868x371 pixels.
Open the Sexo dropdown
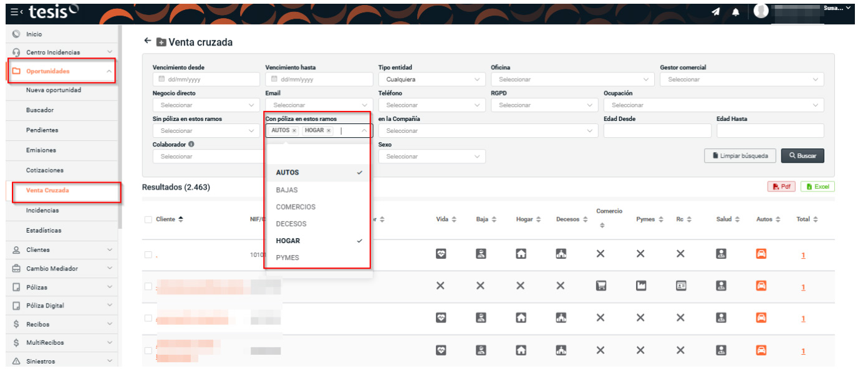click(432, 157)
